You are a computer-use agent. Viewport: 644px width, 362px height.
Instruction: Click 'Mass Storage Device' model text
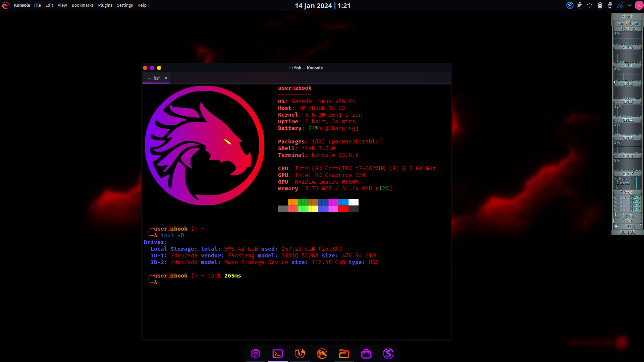click(256, 262)
